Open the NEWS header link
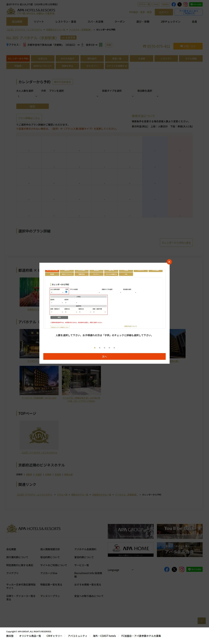 (165, 5)
